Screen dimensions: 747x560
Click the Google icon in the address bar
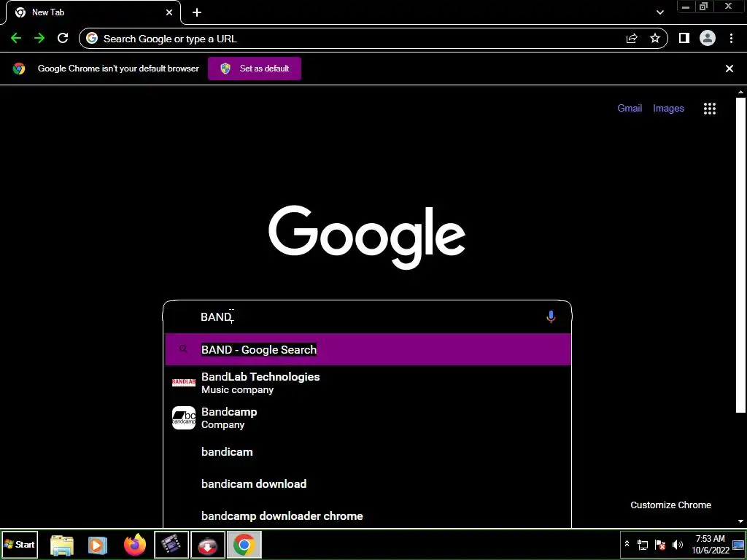click(x=92, y=38)
